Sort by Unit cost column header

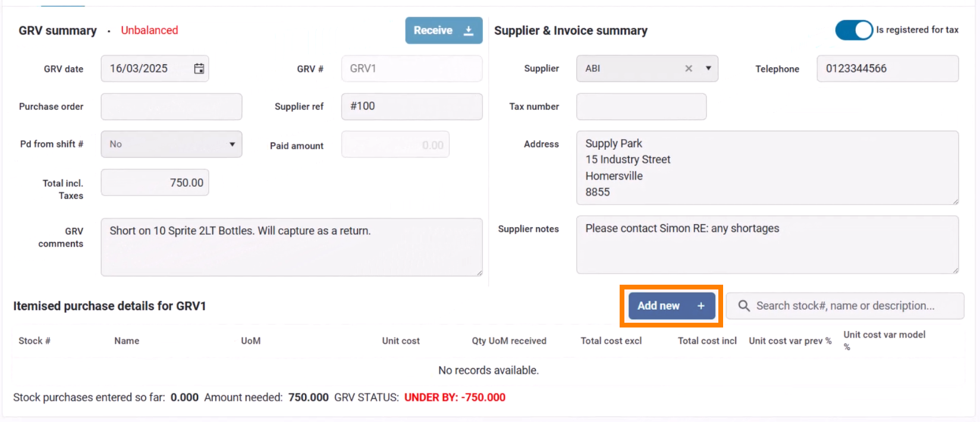(x=401, y=341)
